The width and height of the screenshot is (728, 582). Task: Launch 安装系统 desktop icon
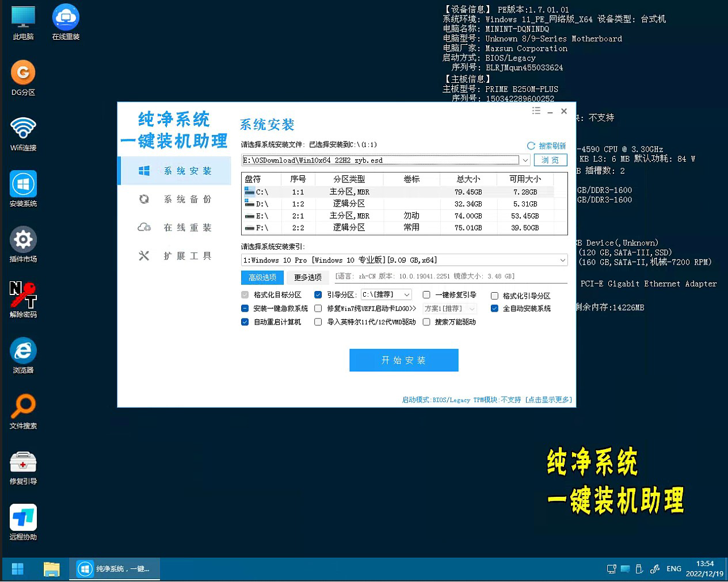pyautogui.click(x=23, y=189)
